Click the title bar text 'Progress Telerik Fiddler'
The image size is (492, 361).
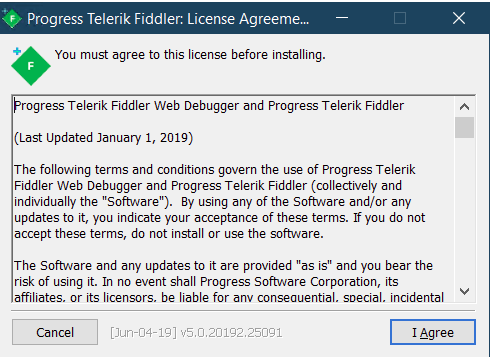(x=105, y=19)
